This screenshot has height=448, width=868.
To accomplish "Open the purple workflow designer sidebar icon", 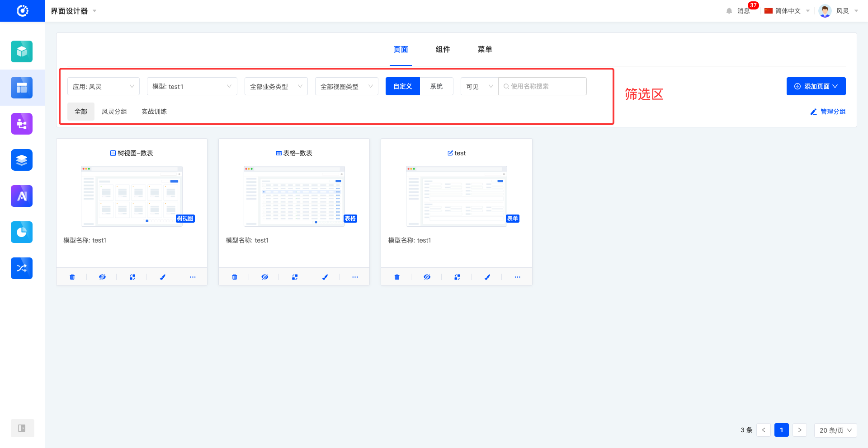I will [x=22, y=124].
